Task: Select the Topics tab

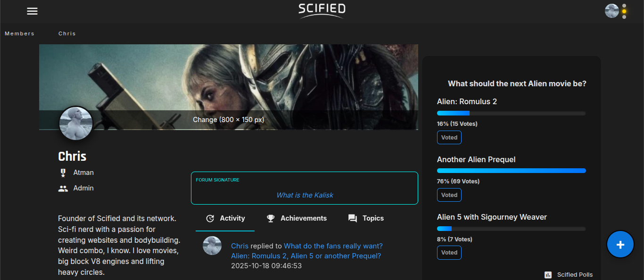Action: tap(366, 218)
